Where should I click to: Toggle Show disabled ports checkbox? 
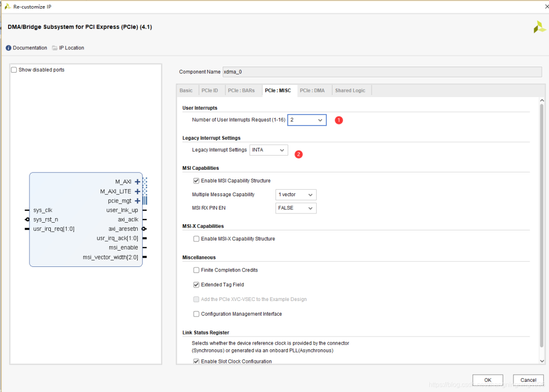pyautogui.click(x=14, y=70)
